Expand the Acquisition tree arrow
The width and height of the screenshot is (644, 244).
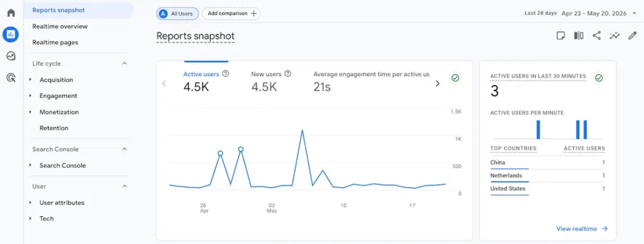pyautogui.click(x=31, y=80)
